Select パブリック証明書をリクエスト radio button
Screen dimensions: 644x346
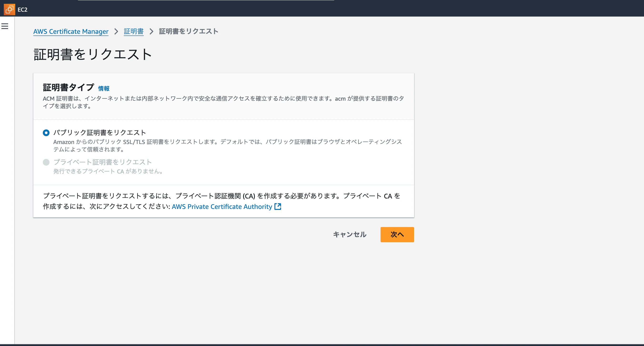tap(46, 133)
